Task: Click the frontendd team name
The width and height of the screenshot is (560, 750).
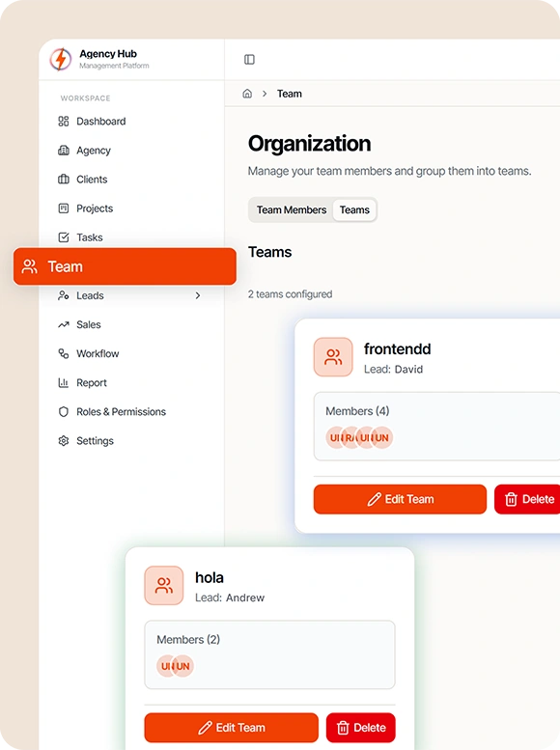Action: pos(397,349)
